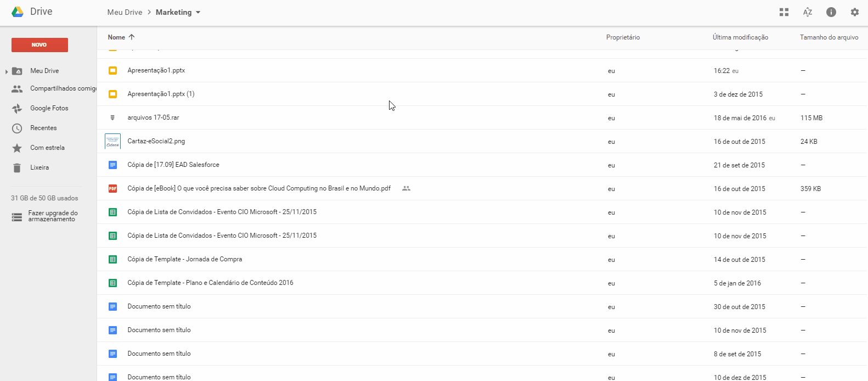
Task: Select file name arquivos 17-05.rar
Action: click(153, 117)
